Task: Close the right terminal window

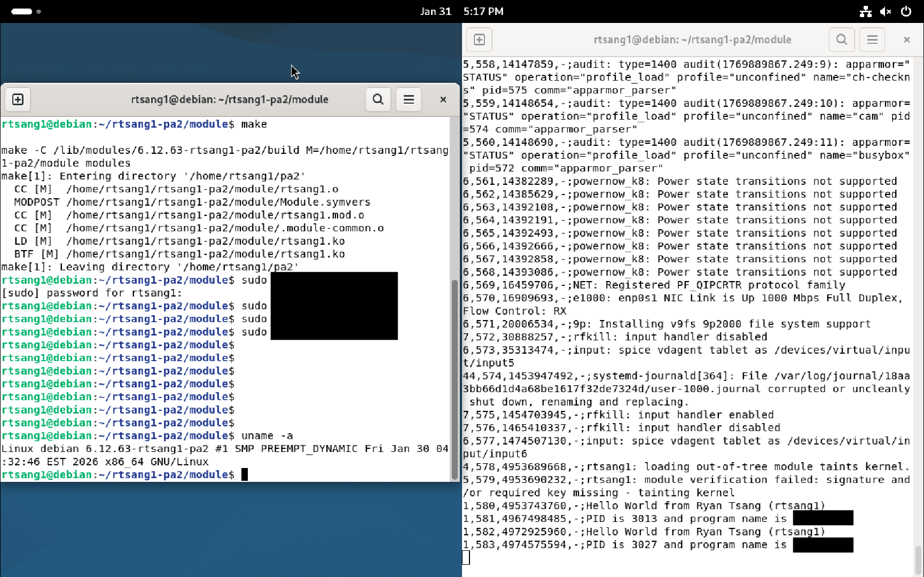Action: click(x=906, y=40)
